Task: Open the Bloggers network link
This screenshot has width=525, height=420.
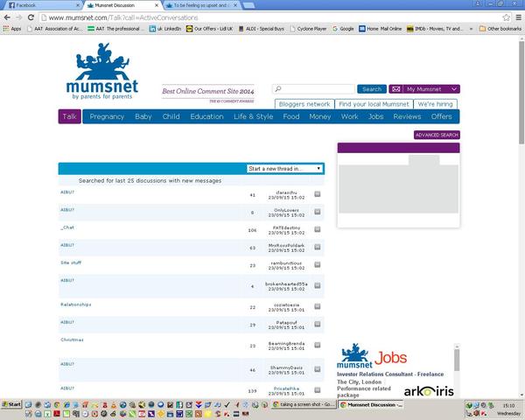Action: (x=304, y=104)
